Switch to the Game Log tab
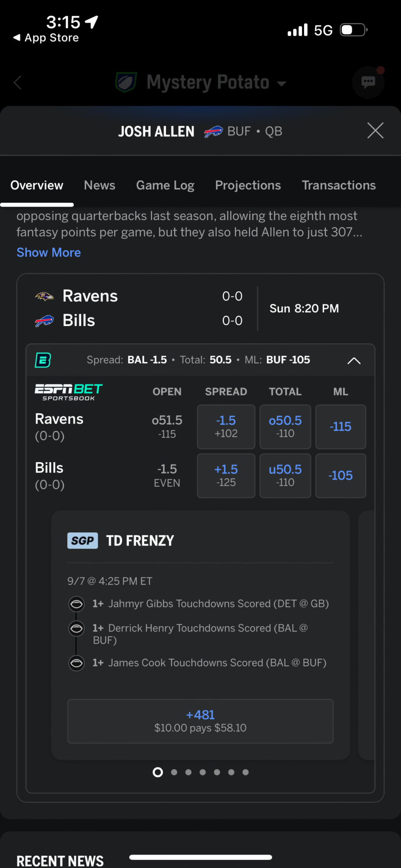 165,185
